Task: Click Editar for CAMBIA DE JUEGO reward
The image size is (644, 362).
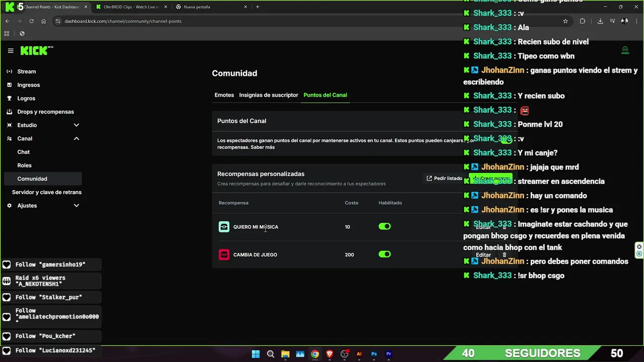Action: [483, 255]
